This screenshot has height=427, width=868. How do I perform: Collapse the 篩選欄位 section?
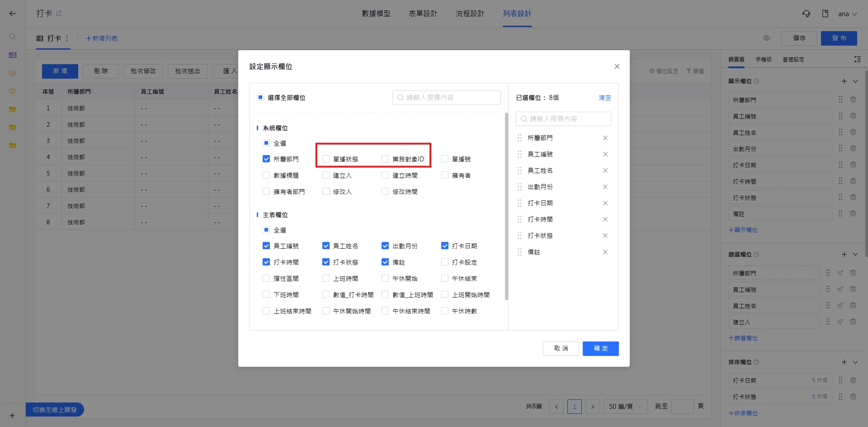click(x=855, y=255)
